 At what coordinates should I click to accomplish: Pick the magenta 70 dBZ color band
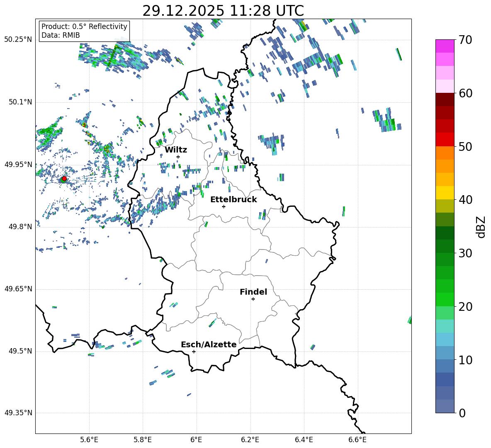(445, 46)
